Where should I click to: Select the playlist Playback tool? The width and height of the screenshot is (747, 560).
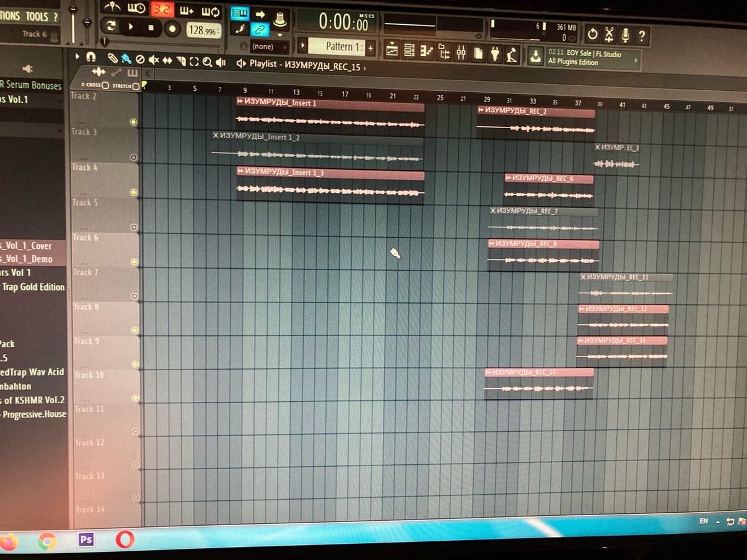[x=220, y=63]
